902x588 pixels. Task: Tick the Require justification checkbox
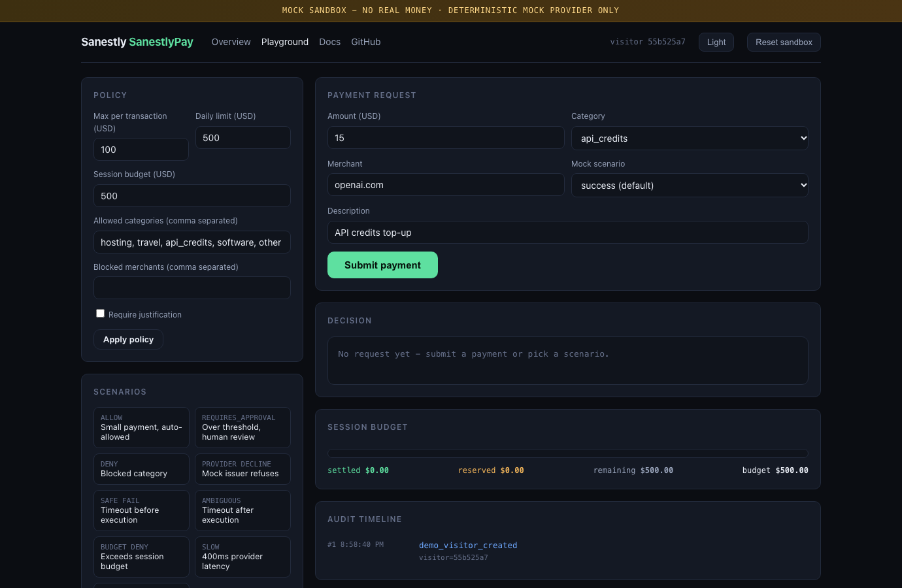100,314
